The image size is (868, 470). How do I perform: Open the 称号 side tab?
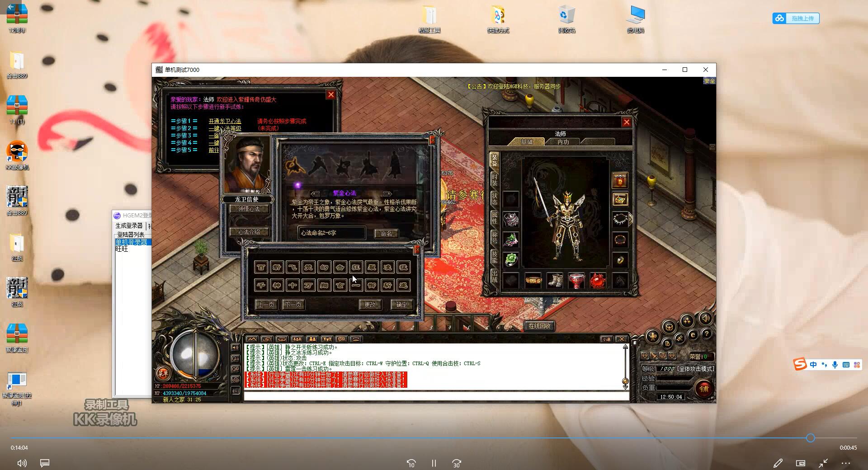pyautogui.click(x=494, y=238)
